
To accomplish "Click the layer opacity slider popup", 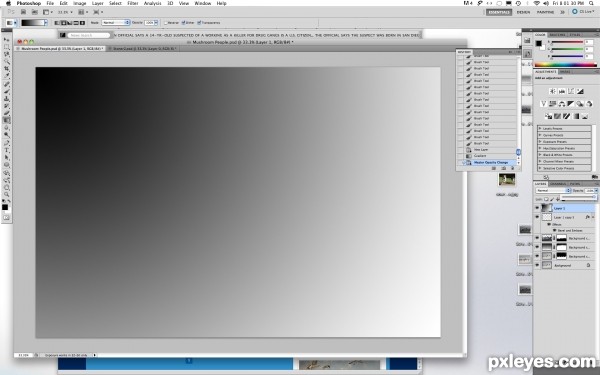I will coord(579,197).
